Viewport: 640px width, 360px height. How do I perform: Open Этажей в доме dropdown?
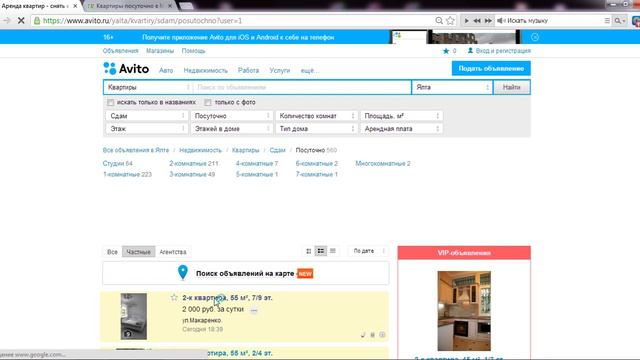pos(231,129)
